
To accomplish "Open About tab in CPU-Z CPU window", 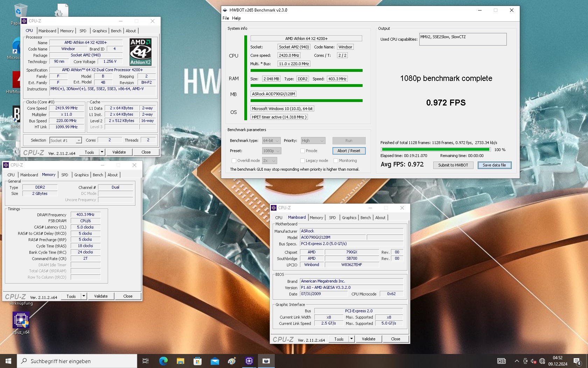I will click(x=131, y=31).
